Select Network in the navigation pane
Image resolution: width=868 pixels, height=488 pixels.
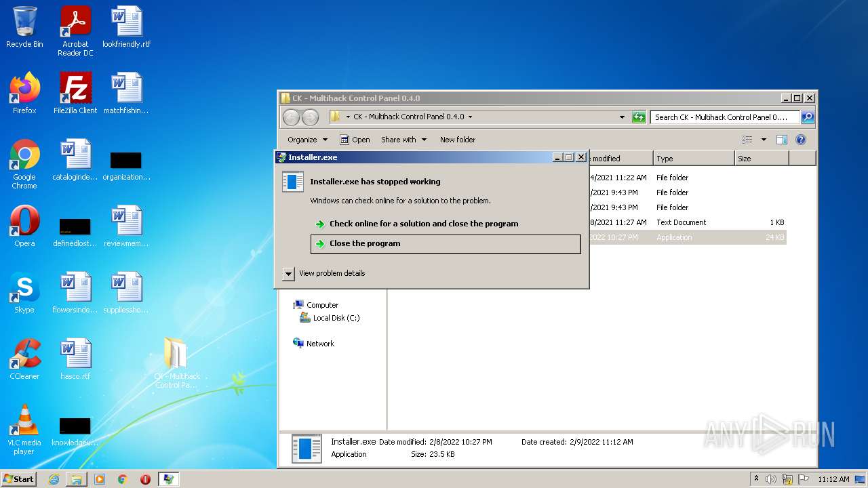(314, 344)
